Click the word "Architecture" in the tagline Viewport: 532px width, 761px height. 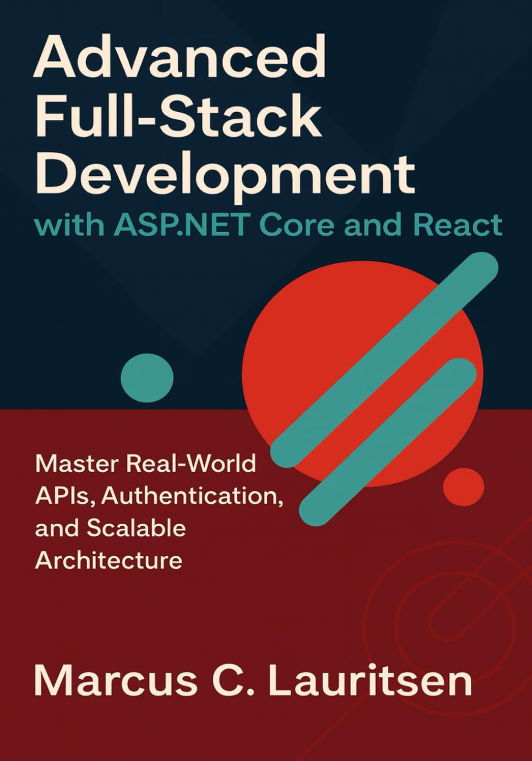click(109, 560)
